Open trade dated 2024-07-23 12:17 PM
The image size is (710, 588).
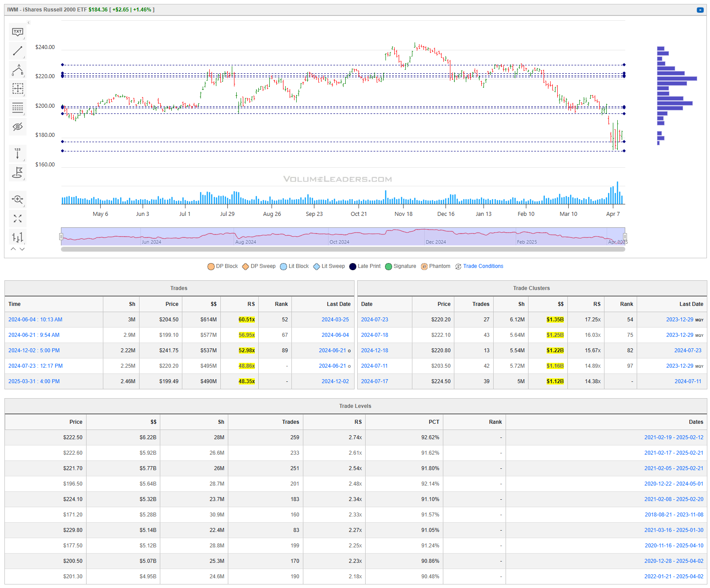coord(35,366)
